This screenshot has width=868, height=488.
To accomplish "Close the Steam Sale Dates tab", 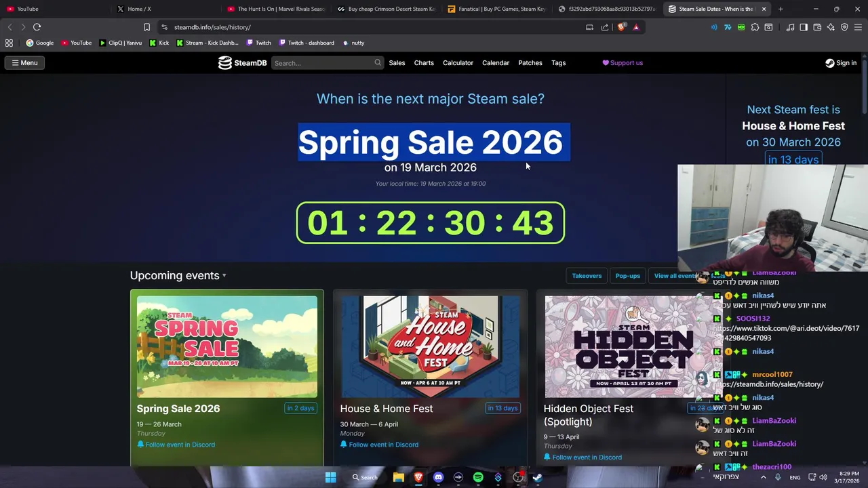I will click(764, 9).
